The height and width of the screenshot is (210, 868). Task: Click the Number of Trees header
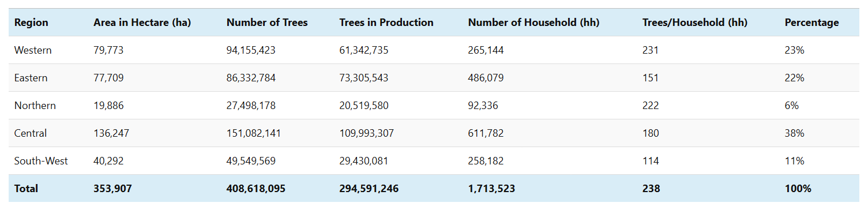pyautogui.click(x=267, y=22)
